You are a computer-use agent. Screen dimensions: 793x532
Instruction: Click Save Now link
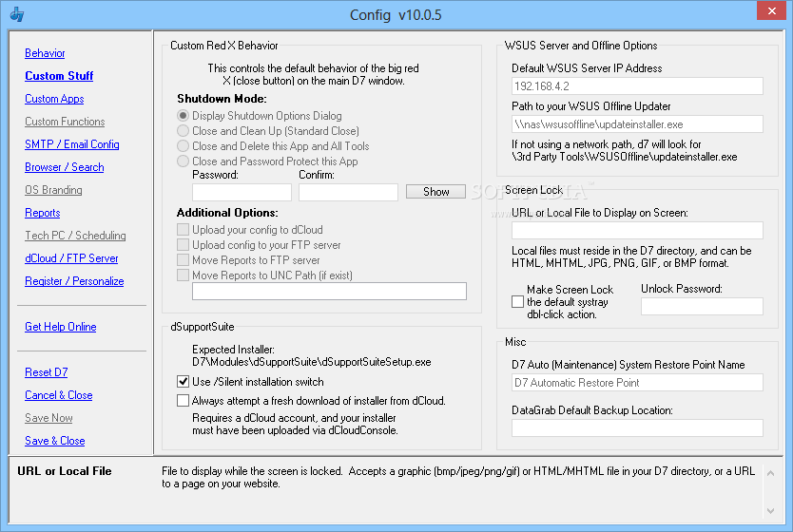pyautogui.click(x=49, y=418)
